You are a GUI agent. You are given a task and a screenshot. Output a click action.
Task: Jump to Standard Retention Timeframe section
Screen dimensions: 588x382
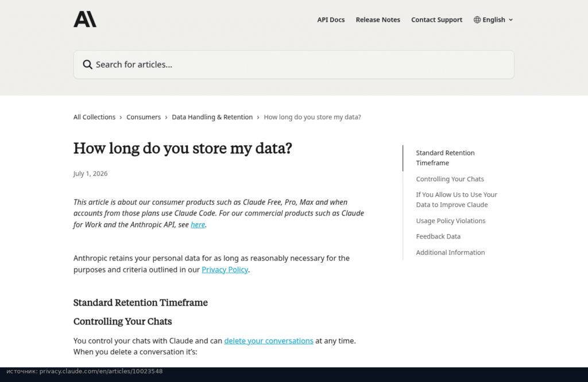pyautogui.click(x=445, y=158)
